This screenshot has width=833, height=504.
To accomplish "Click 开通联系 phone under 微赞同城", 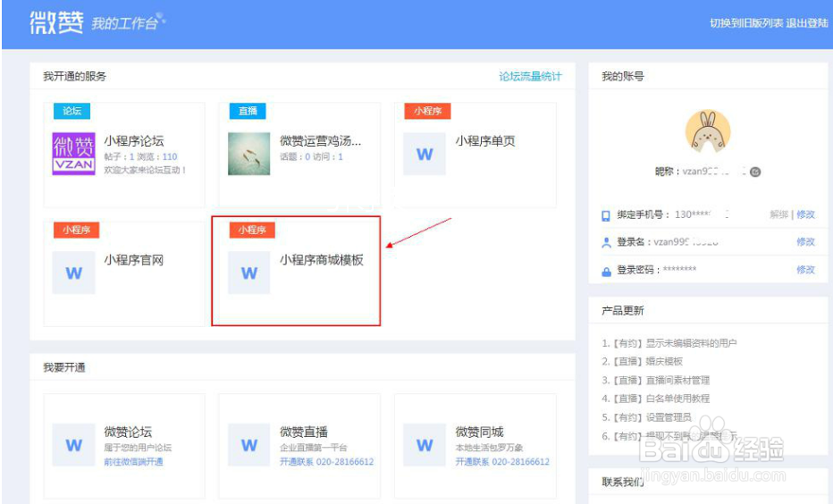I will [502, 462].
